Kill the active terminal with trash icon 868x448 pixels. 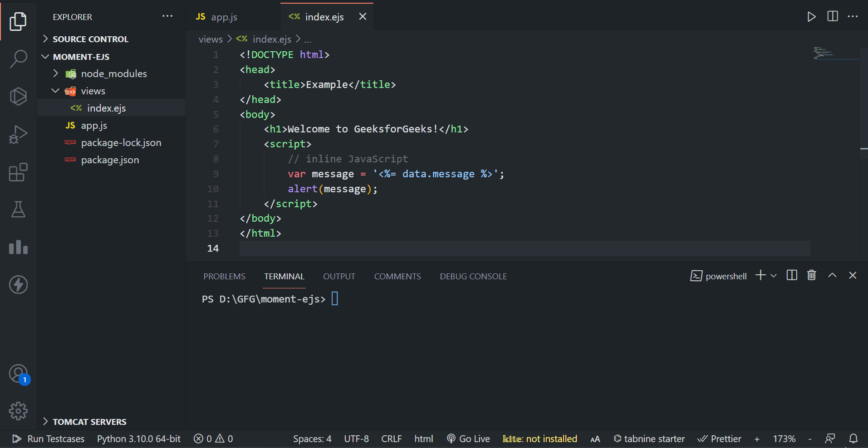click(811, 275)
